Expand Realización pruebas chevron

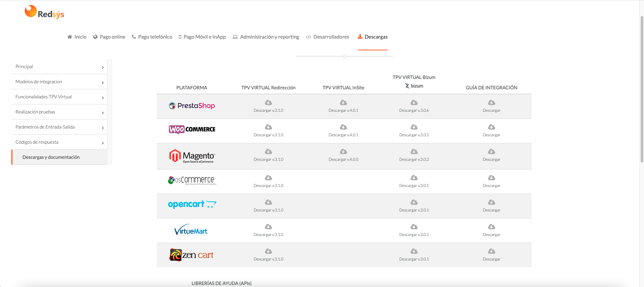(x=103, y=113)
